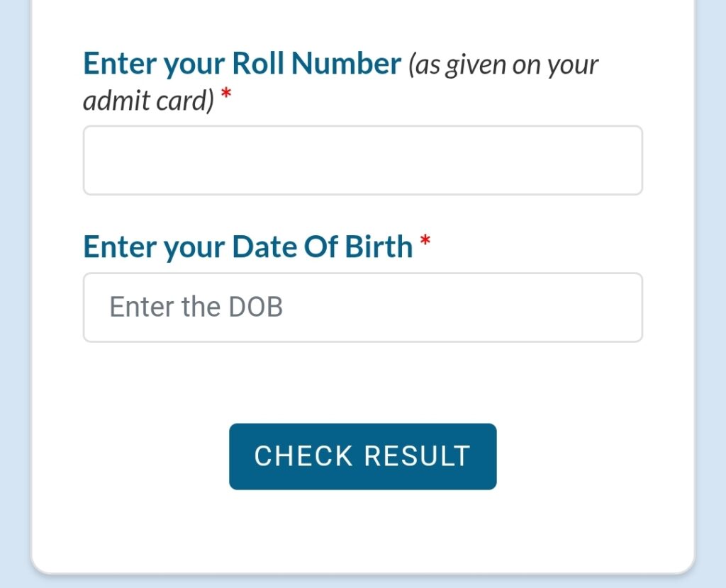Focus the Roll Number input field
Image resolution: width=726 pixels, height=588 pixels.
coord(362,160)
